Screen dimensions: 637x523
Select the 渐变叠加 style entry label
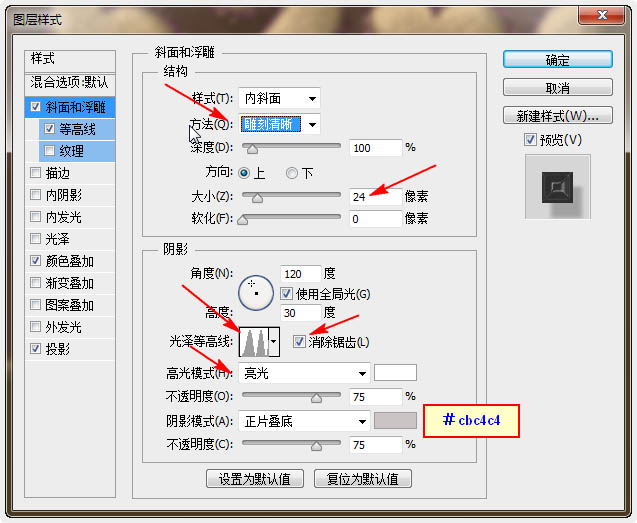tap(69, 283)
